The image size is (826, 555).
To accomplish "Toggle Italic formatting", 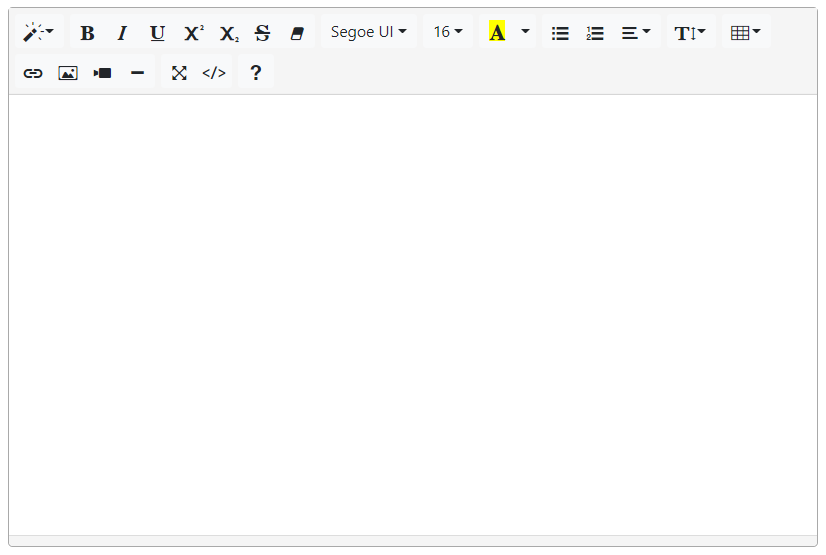I will pyautogui.click(x=122, y=32).
